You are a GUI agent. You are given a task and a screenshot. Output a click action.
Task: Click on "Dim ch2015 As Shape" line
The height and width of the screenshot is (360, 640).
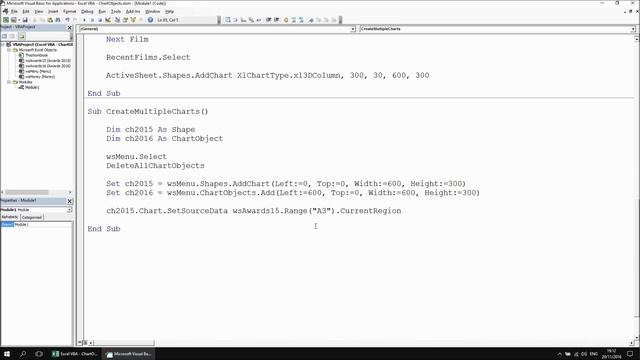click(x=151, y=129)
